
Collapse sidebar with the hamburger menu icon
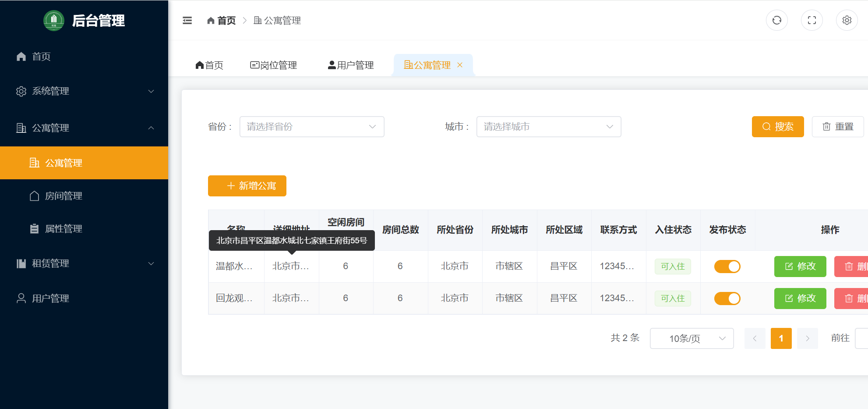pos(187,20)
